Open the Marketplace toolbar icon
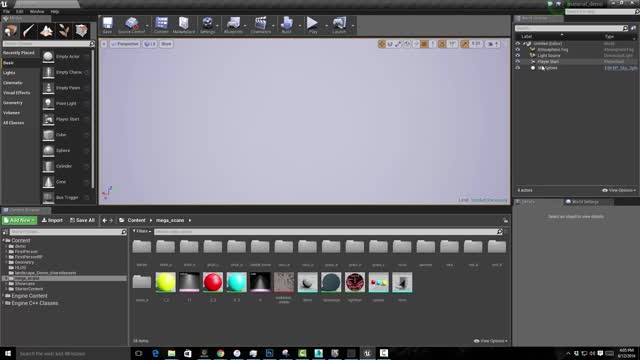This screenshot has height=360, width=640. [x=184, y=25]
